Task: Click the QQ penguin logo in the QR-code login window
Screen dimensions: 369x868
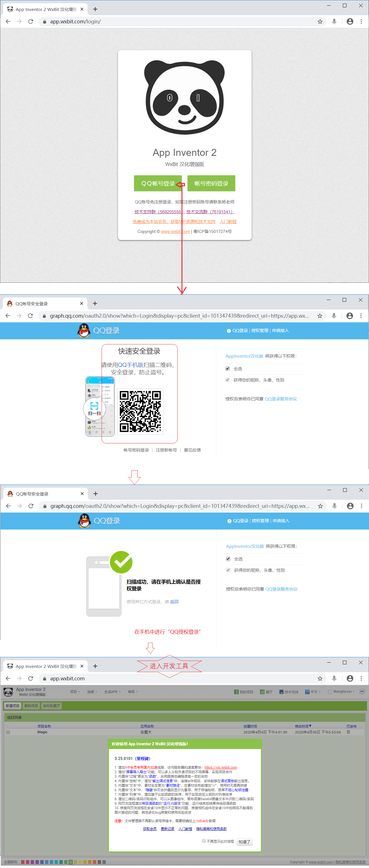Action: coord(84,331)
